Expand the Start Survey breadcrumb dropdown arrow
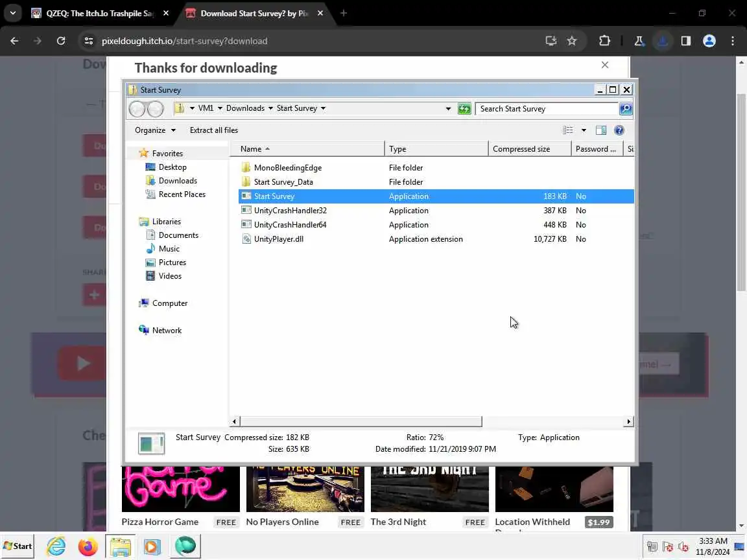The height and width of the screenshot is (560, 747). coord(323,108)
